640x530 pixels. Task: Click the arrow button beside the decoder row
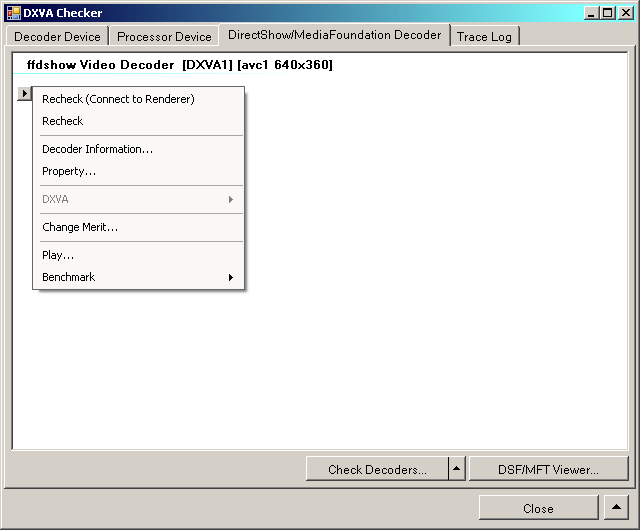[x=24, y=94]
